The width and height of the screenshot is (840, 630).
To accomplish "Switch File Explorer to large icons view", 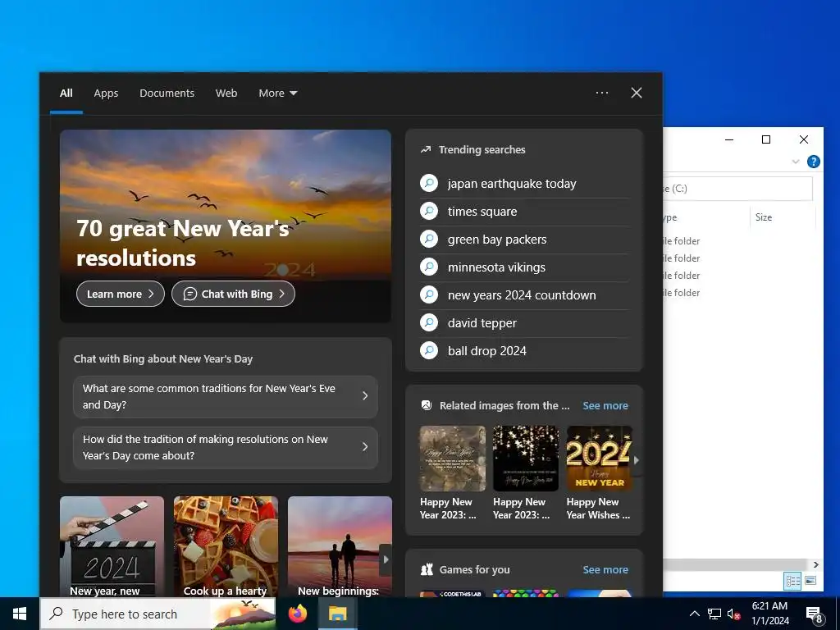I will pyautogui.click(x=810, y=581).
